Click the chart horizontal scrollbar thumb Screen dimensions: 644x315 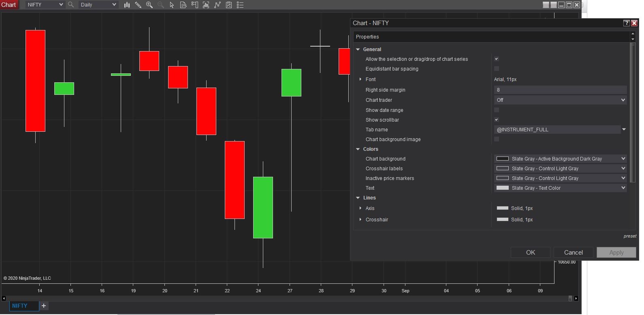(x=570, y=298)
